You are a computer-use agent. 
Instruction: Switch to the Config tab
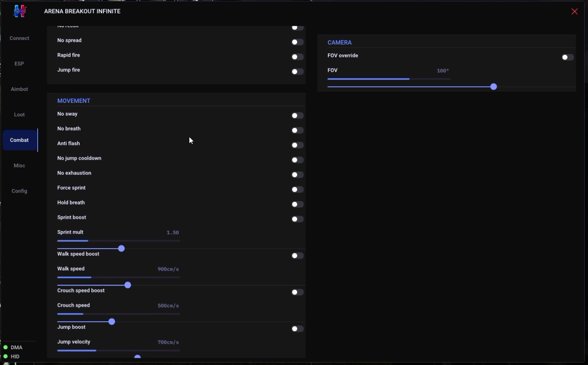tap(20, 191)
